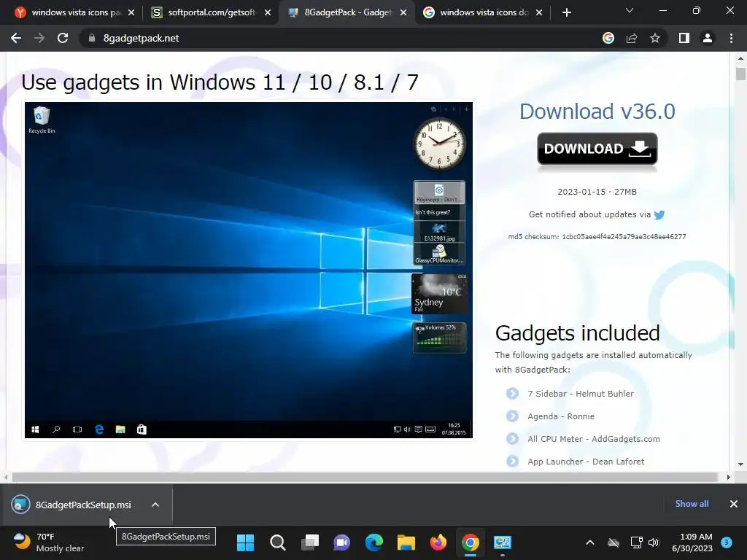Launch Firefox from taskbar

pyautogui.click(x=438, y=542)
